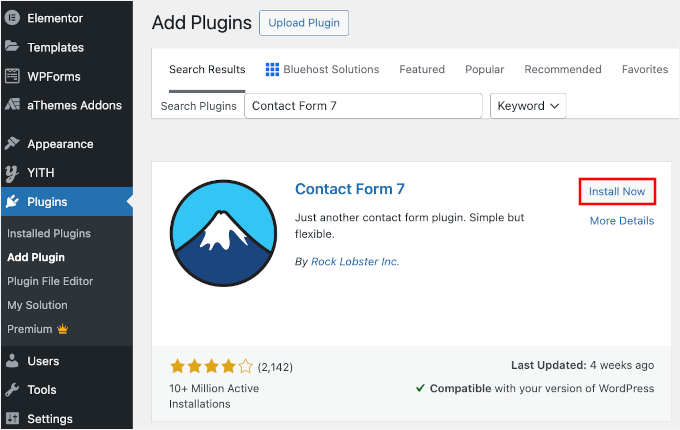Open the Keyword search type dropdown
This screenshot has height=430, width=680.
pos(528,106)
